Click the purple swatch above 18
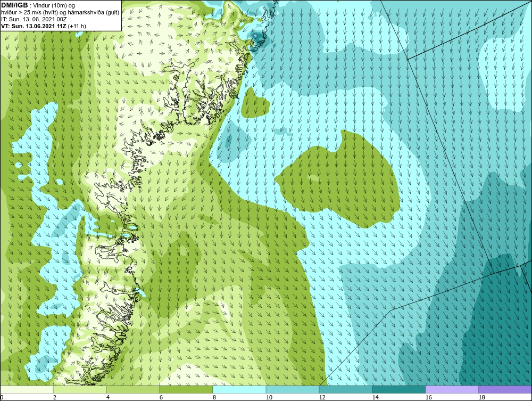532x401 pixels. (x=505, y=389)
